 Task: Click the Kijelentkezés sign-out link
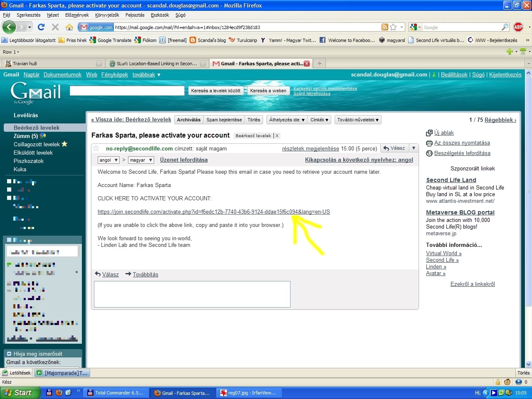point(505,75)
